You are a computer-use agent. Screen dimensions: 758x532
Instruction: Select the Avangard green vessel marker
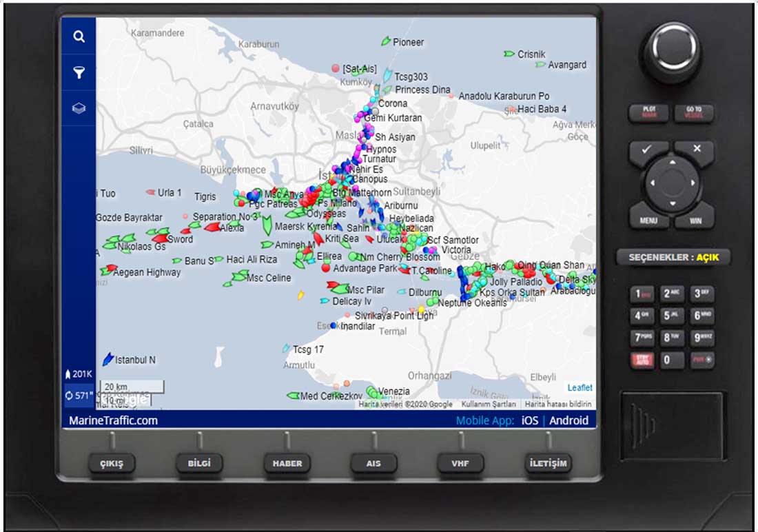540,64
